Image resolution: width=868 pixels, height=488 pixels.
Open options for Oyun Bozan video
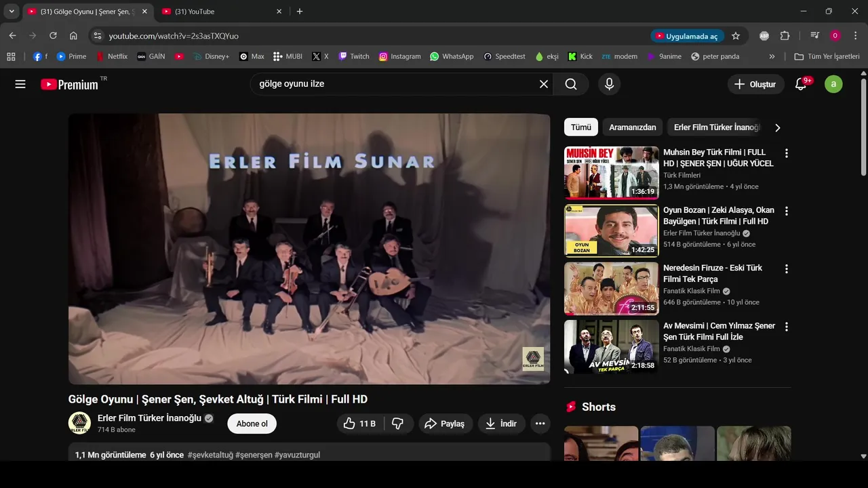pos(787,211)
